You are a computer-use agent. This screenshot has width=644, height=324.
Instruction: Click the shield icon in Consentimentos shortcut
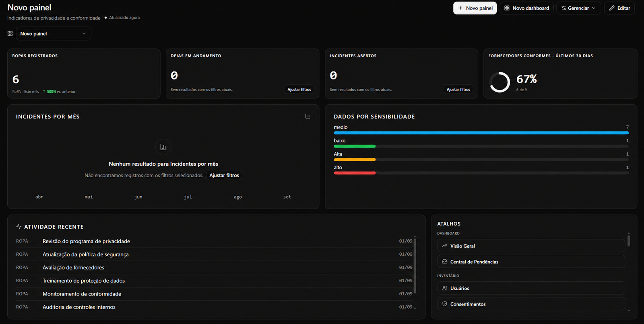coord(444,304)
